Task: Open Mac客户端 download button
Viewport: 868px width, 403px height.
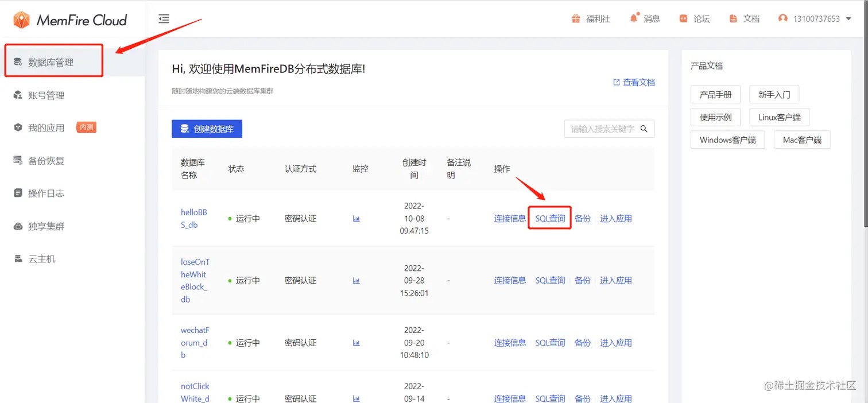Action: 802,139
